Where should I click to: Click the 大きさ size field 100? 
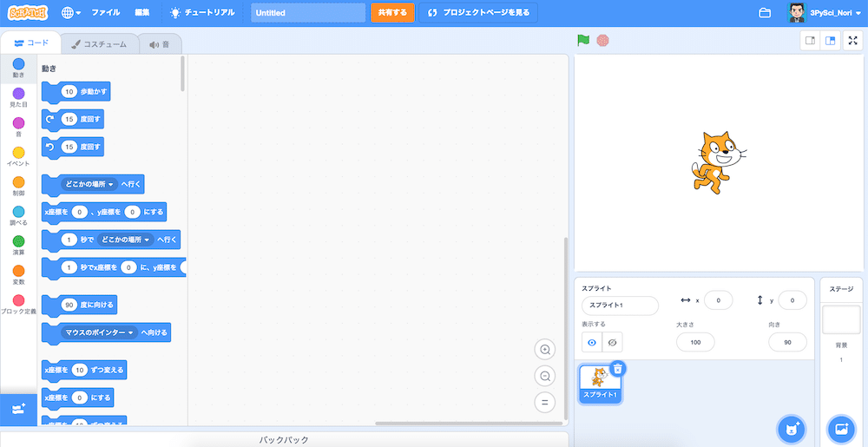[695, 343]
